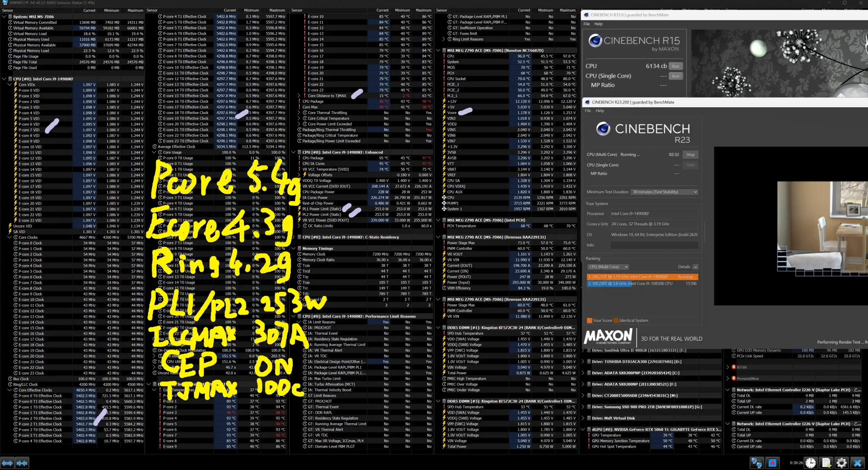This screenshot has height=470, width=868.
Task: Click the blue chip flame icon in HWiNFO toolbar
Action: (772, 463)
